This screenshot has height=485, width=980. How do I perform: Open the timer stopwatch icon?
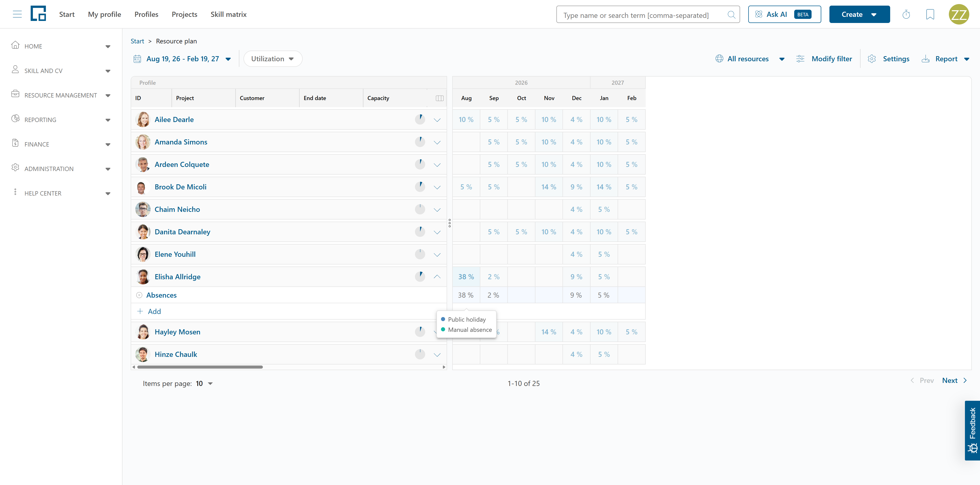pos(906,15)
